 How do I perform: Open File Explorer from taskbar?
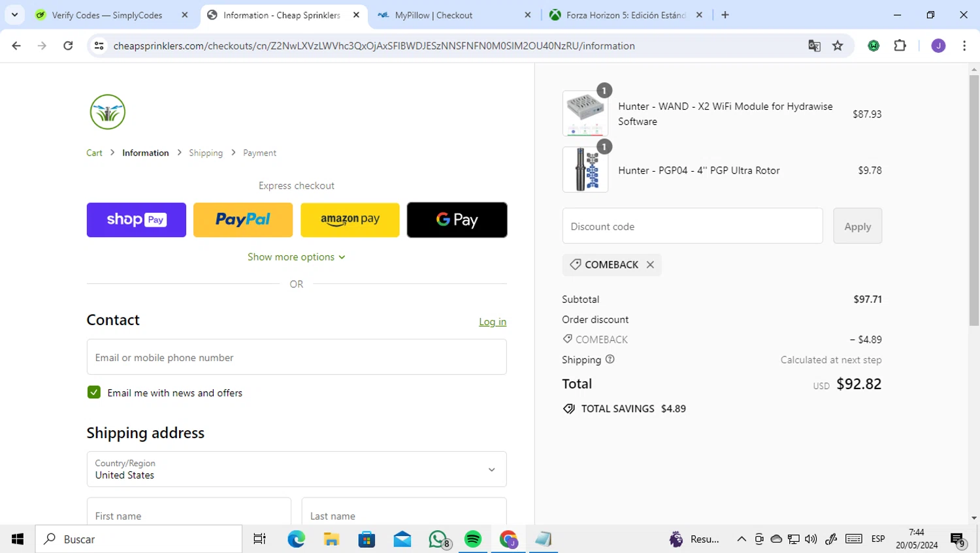click(x=331, y=539)
